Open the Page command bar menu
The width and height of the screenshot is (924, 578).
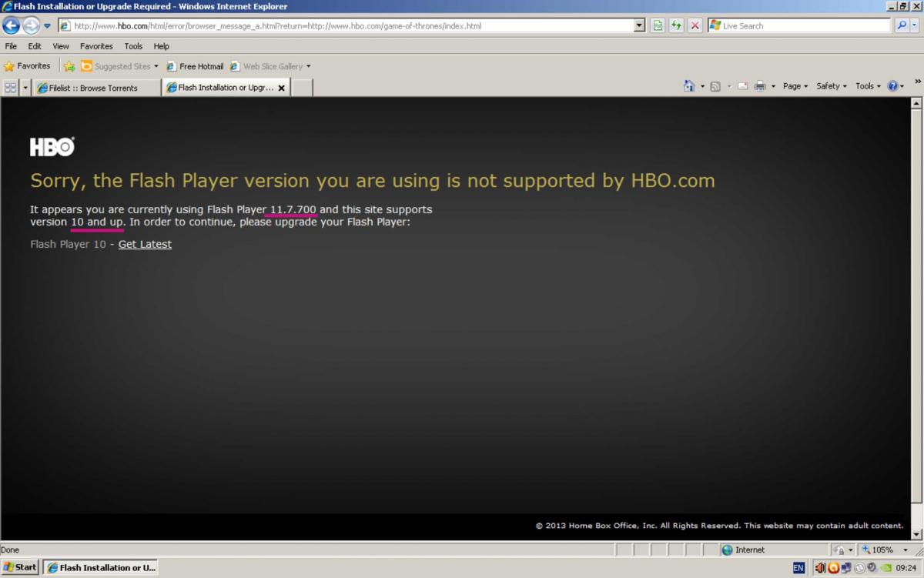pos(795,86)
